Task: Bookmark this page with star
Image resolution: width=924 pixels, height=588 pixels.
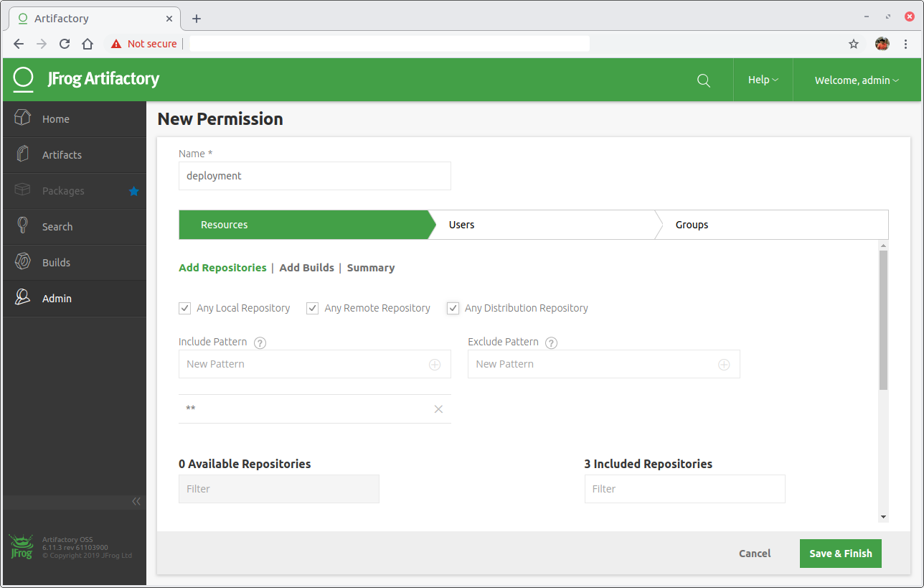Action: point(854,44)
